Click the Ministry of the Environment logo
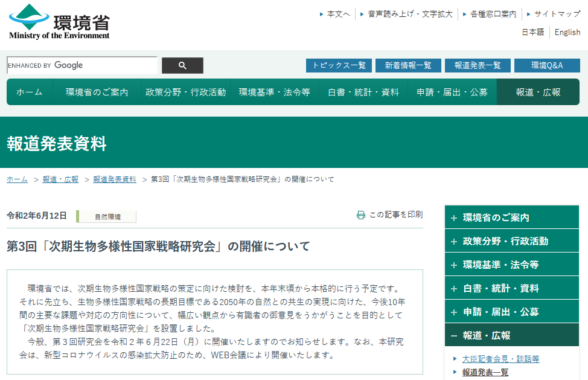Image resolution: width=588 pixels, height=380 pixels. click(59, 22)
